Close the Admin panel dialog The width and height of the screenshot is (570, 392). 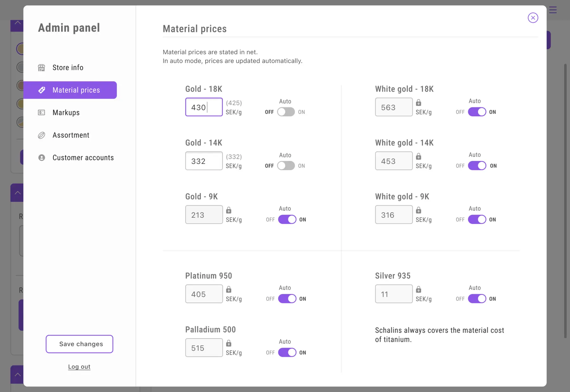pos(533,18)
